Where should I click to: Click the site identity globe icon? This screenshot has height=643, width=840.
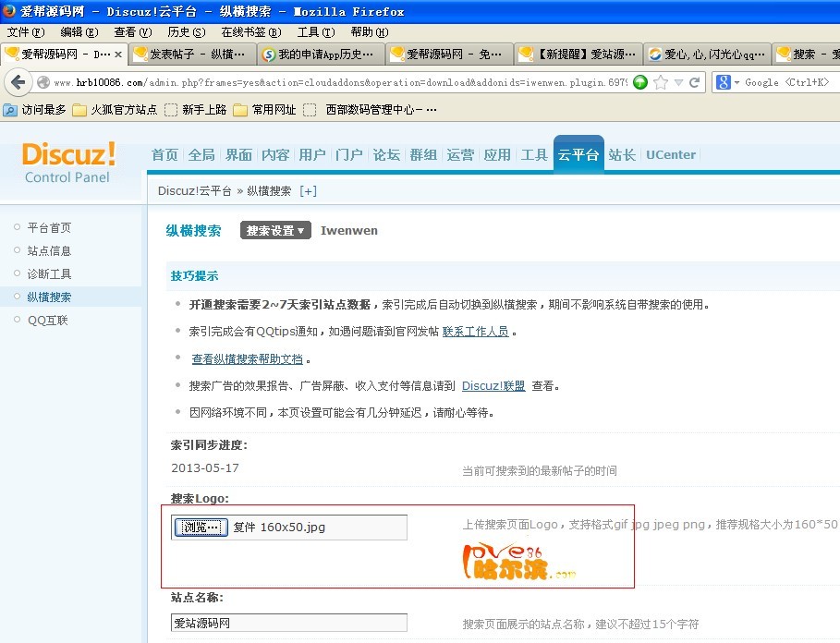(x=43, y=82)
